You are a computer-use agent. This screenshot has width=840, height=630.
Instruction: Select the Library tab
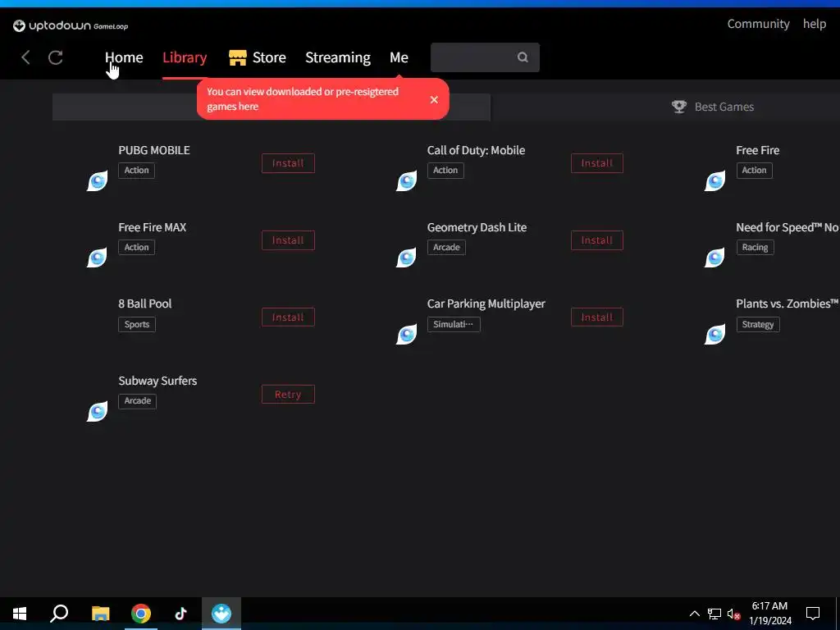click(185, 57)
